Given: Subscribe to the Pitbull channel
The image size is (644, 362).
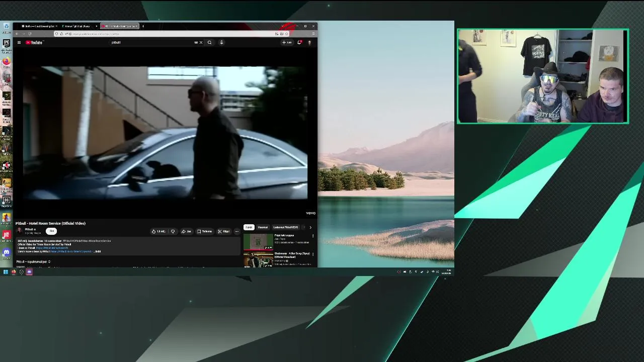Looking at the screenshot, I should (x=51, y=231).
